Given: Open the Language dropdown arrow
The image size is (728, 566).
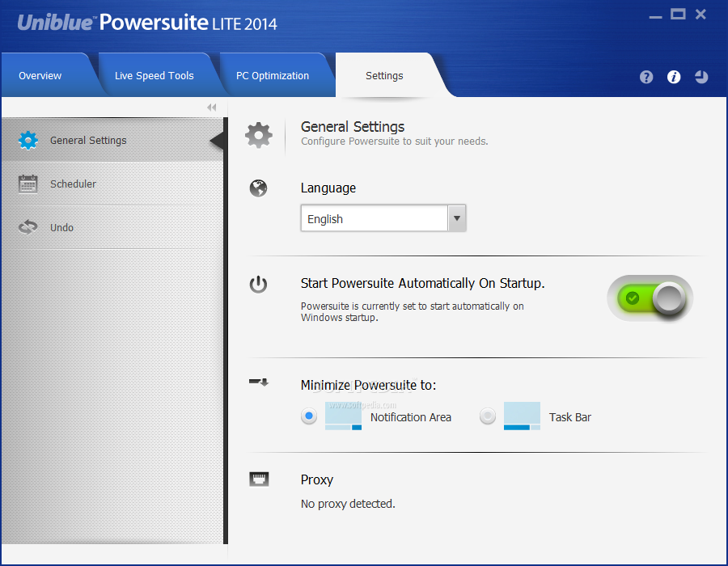Looking at the screenshot, I should 457,218.
